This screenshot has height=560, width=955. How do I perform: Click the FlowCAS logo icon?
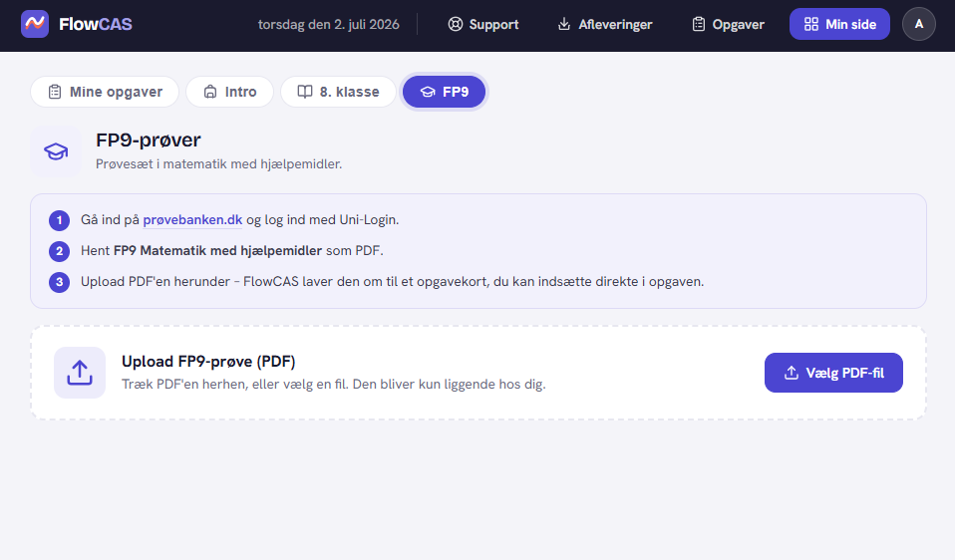click(35, 24)
